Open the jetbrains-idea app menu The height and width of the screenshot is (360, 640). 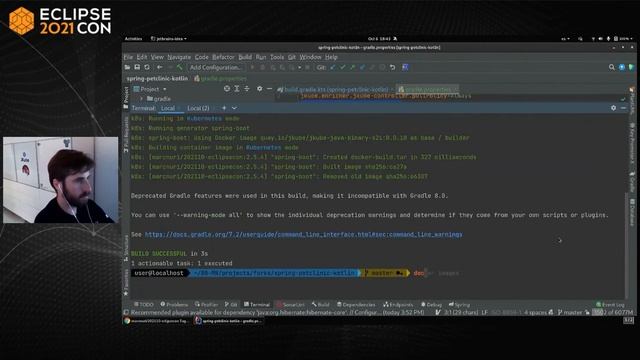(169, 39)
